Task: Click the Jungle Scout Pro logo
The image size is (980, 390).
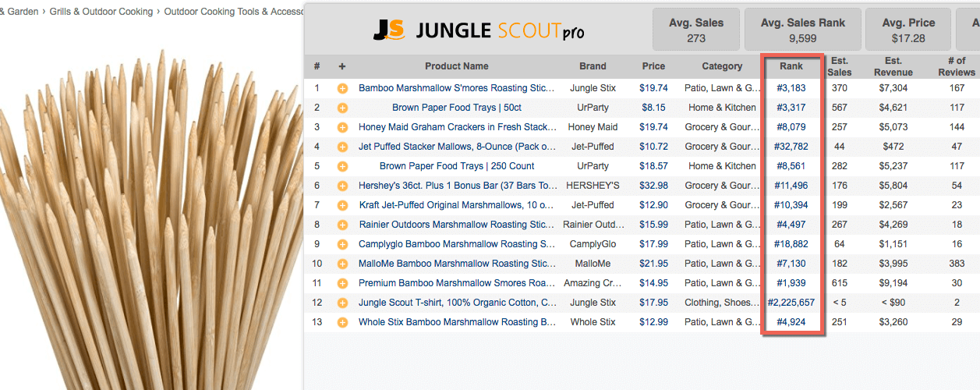Action: tap(478, 30)
